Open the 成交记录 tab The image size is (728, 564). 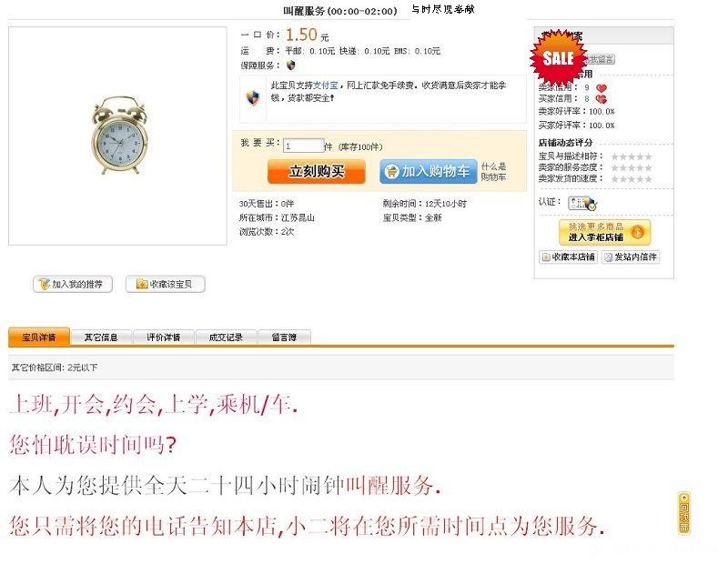pyautogui.click(x=226, y=337)
